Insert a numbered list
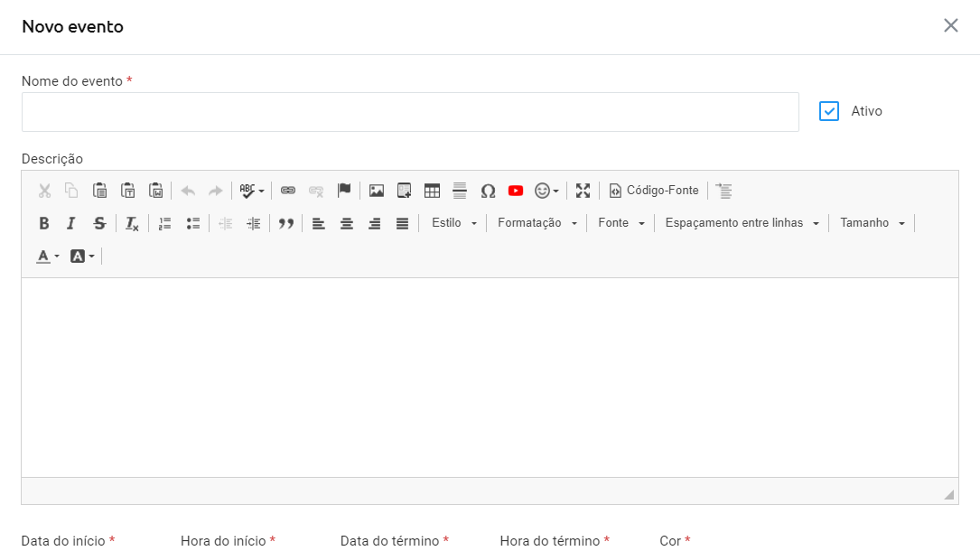980x551 pixels. [165, 223]
